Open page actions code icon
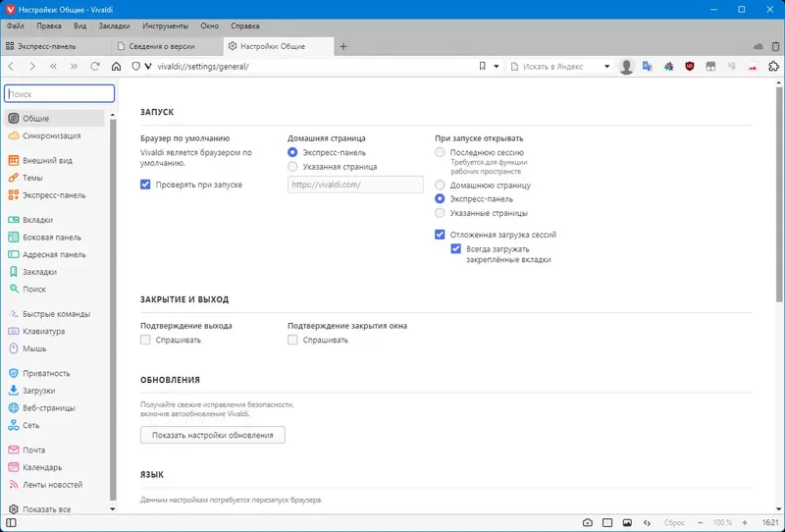 click(x=647, y=523)
